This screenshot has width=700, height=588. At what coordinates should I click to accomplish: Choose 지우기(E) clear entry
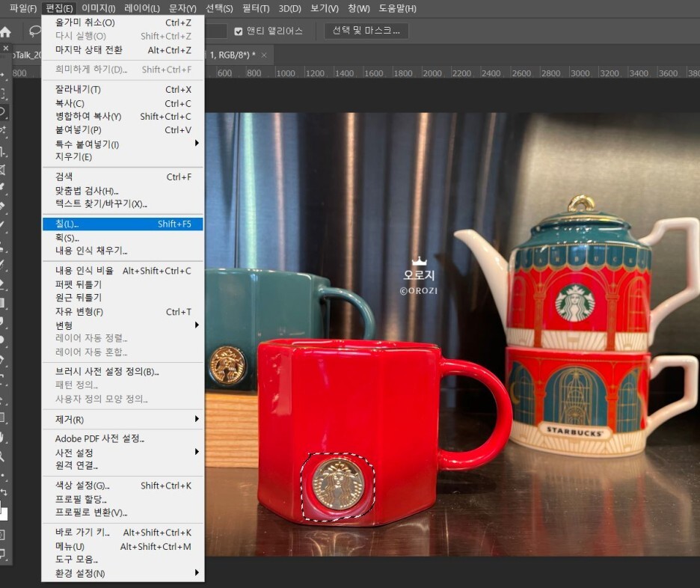click(x=123, y=156)
